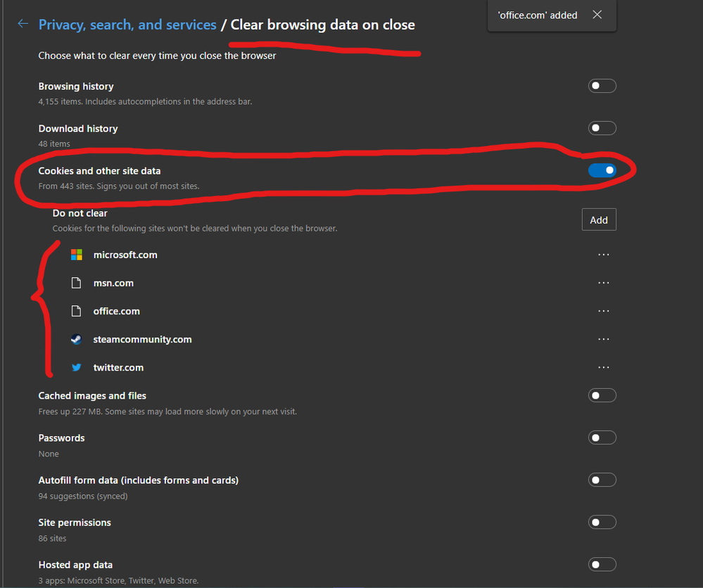
Task: Click the 'Do not clear' heading
Action: click(80, 213)
